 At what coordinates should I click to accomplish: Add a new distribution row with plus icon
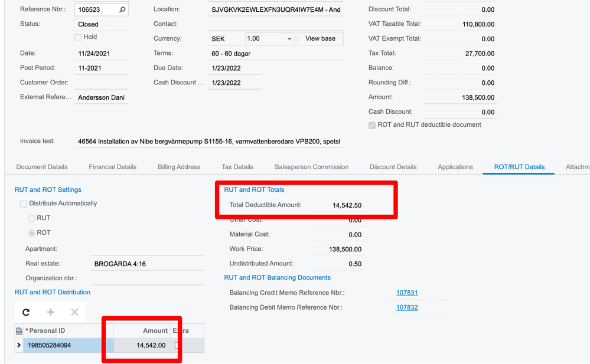[x=50, y=312]
